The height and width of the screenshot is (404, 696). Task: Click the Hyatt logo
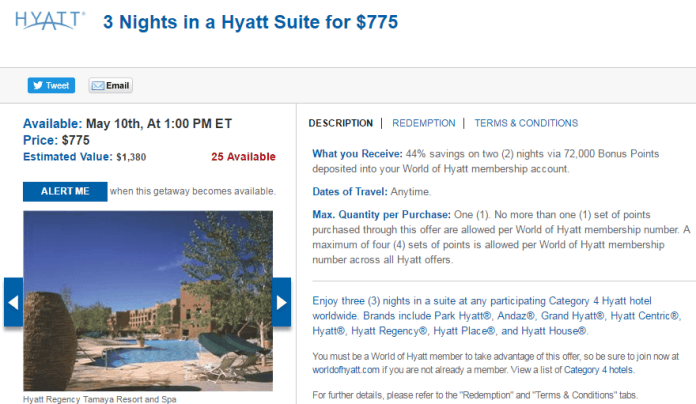pos(49,20)
